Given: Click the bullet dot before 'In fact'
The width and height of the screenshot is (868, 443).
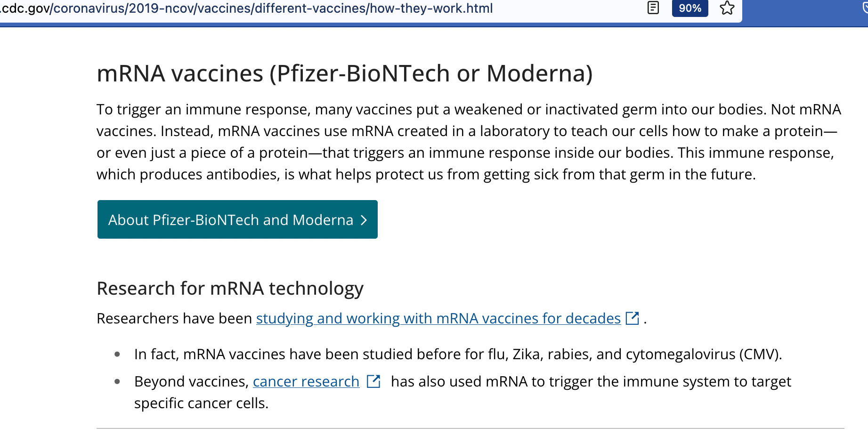Looking at the screenshot, I should pos(117,354).
